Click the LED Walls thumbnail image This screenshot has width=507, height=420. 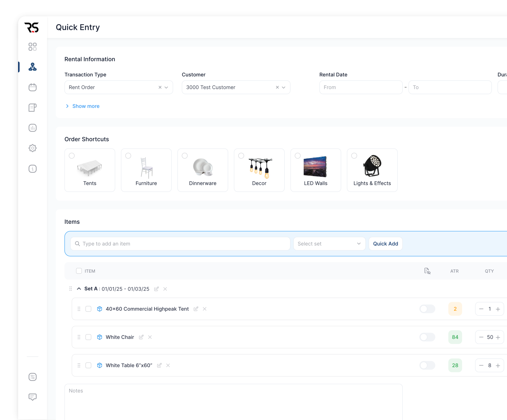point(315,167)
